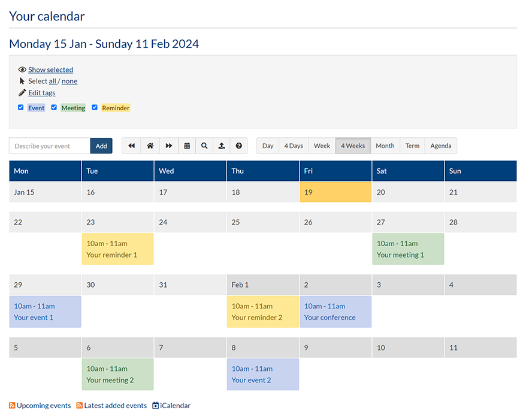Open date picker calendar icon

[187, 146]
